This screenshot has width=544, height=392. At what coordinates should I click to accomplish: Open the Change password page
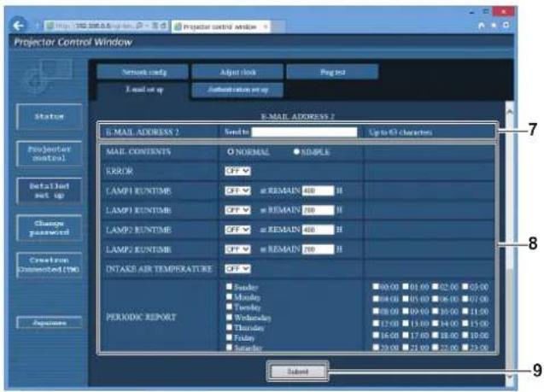[x=49, y=227]
